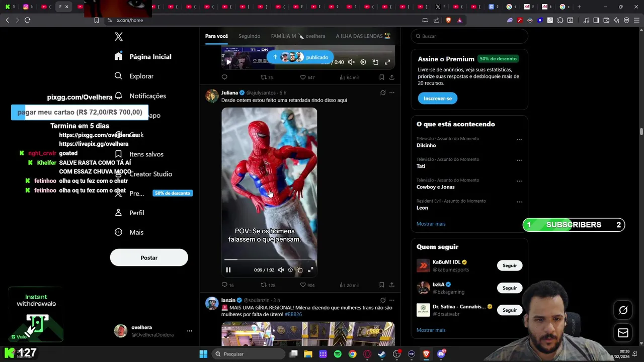Image resolution: width=644 pixels, height=362 pixels.
Task: Play the top video in the feed
Action: tap(228, 62)
